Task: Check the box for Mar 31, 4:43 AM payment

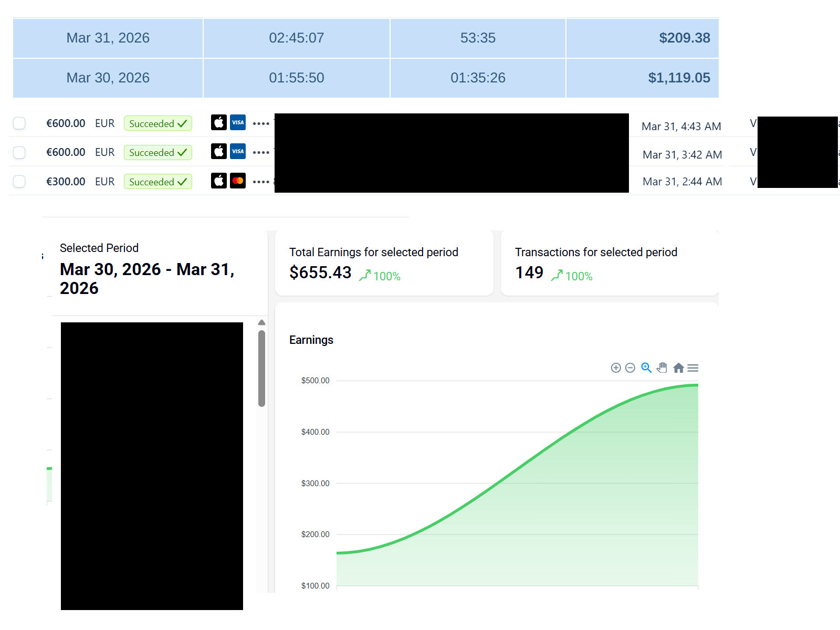Action: 19,123
